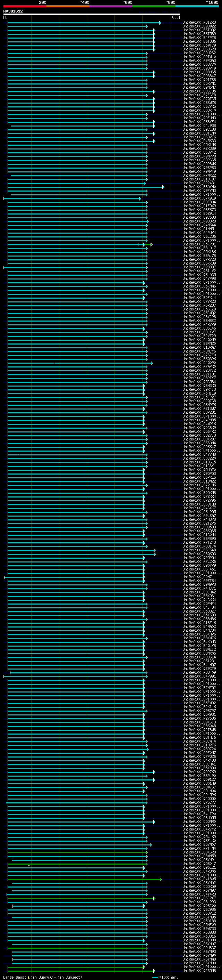222x980 pixels.
Task: Click the UniRef100_A5DD16 label
Action: [x=199, y=936]
